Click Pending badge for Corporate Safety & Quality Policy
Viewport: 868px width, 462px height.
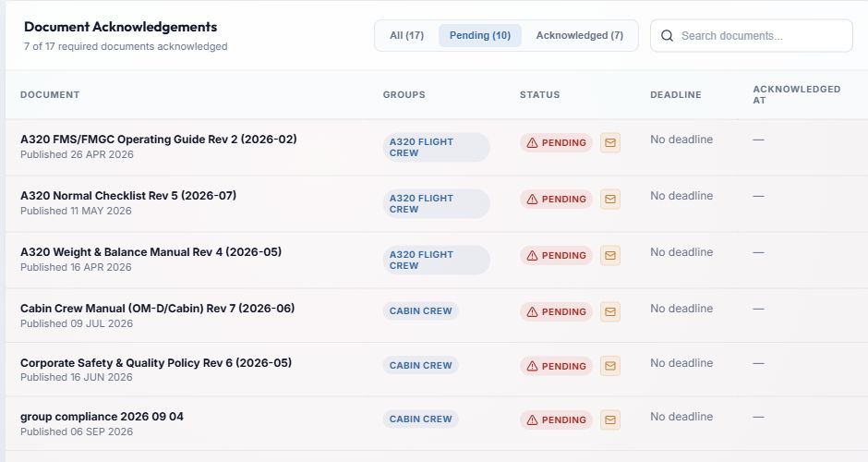pos(556,366)
